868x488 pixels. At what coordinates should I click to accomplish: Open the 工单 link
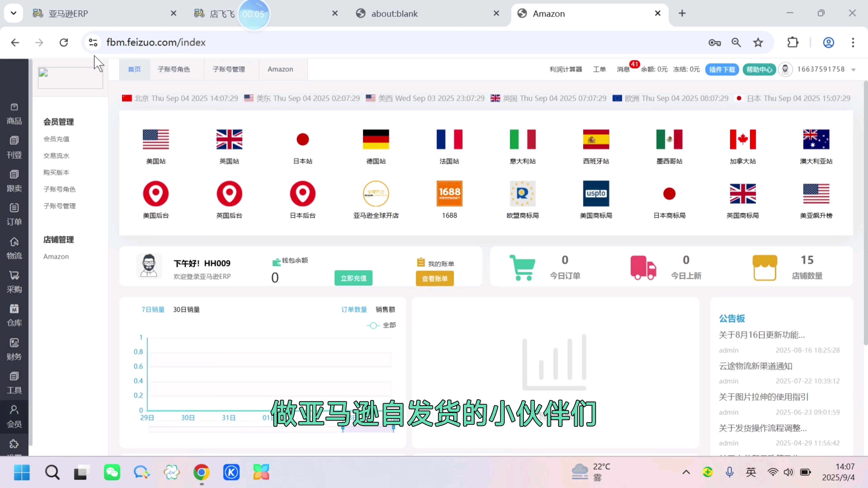click(x=599, y=69)
